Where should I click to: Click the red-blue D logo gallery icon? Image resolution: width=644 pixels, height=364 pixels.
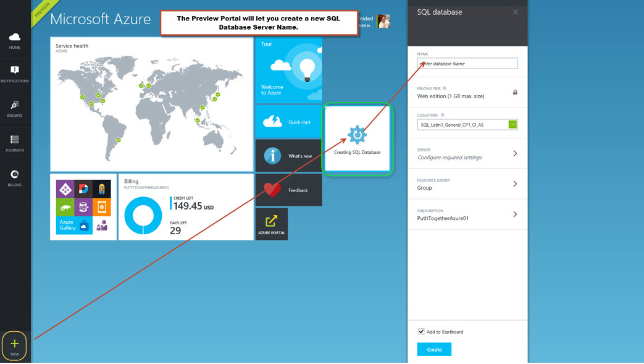(83, 188)
